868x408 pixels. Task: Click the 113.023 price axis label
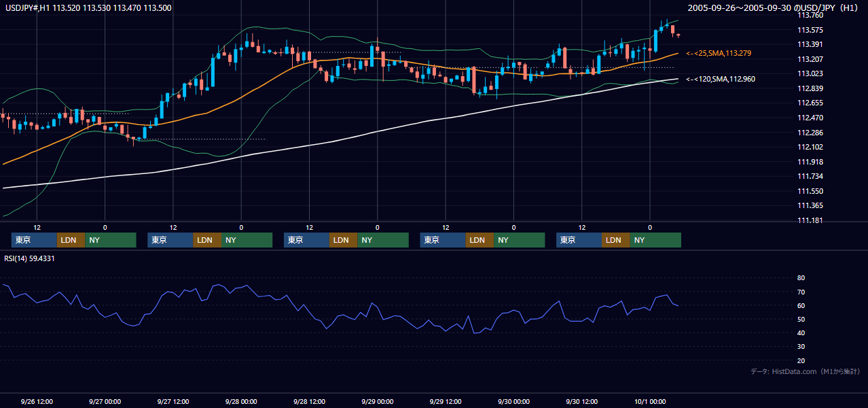pyautogui.click(x=810, y=73)
